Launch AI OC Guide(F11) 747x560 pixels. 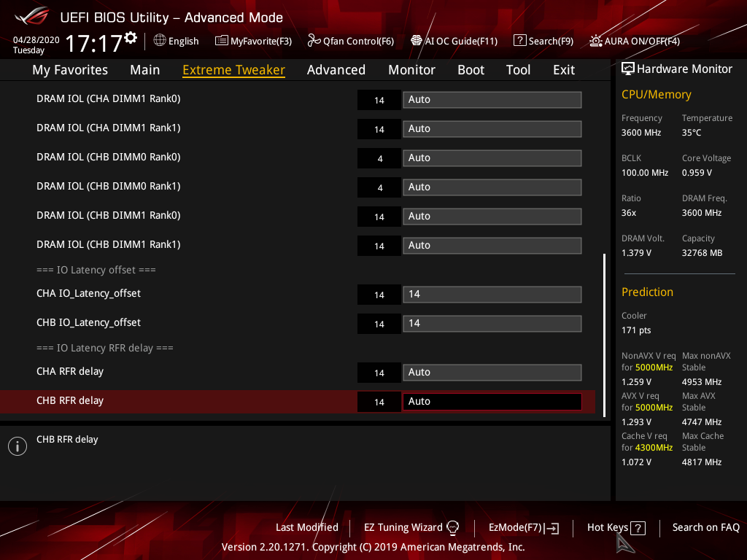tap(454, 41)
